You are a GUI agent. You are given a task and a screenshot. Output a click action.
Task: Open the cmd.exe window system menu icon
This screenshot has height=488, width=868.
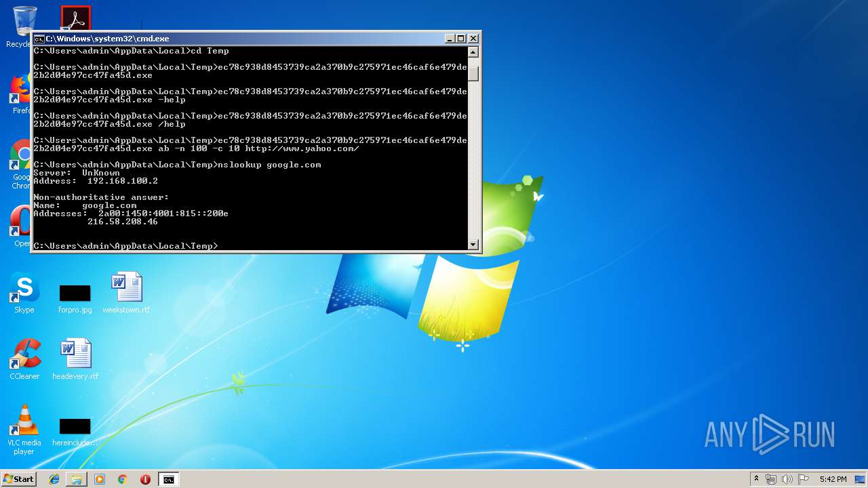(39, 39)
